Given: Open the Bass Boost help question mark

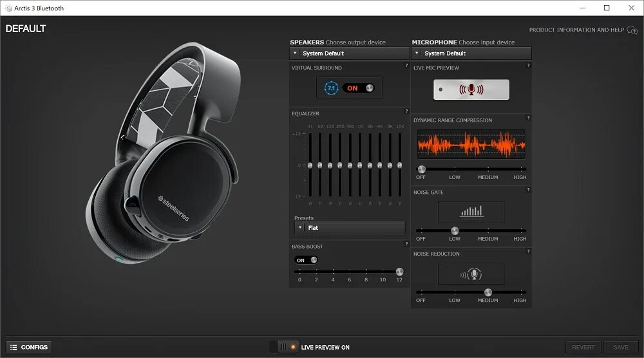Looking at the screenshot, I should [406, 244].
